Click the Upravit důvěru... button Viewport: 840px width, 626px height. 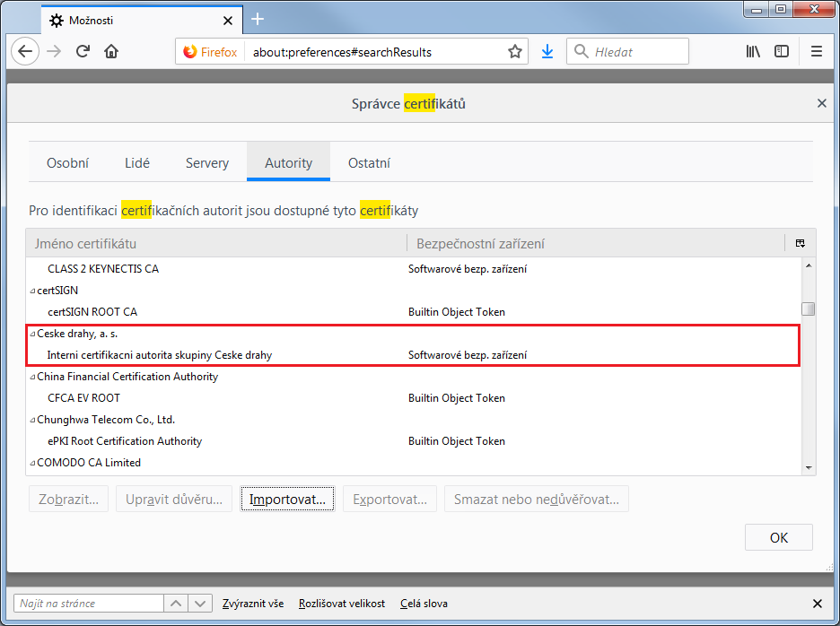174,499
